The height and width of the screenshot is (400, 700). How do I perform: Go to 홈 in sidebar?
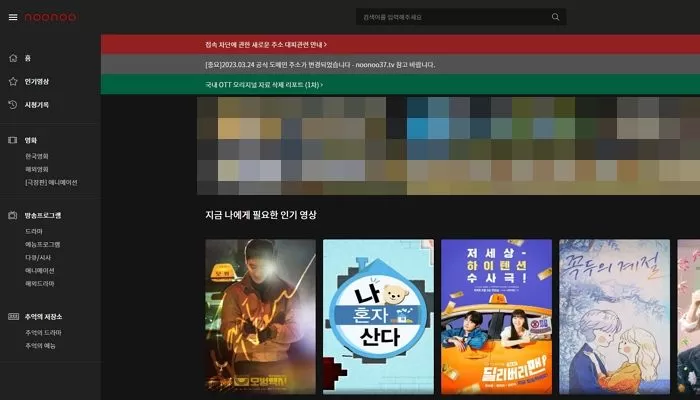click(x=28, y=58)
